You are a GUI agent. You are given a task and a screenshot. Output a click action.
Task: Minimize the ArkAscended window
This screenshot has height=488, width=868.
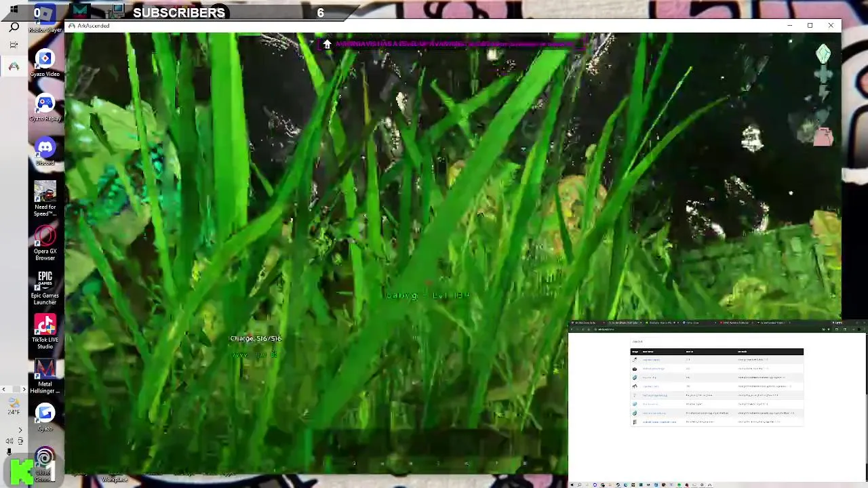click(789, 26)
